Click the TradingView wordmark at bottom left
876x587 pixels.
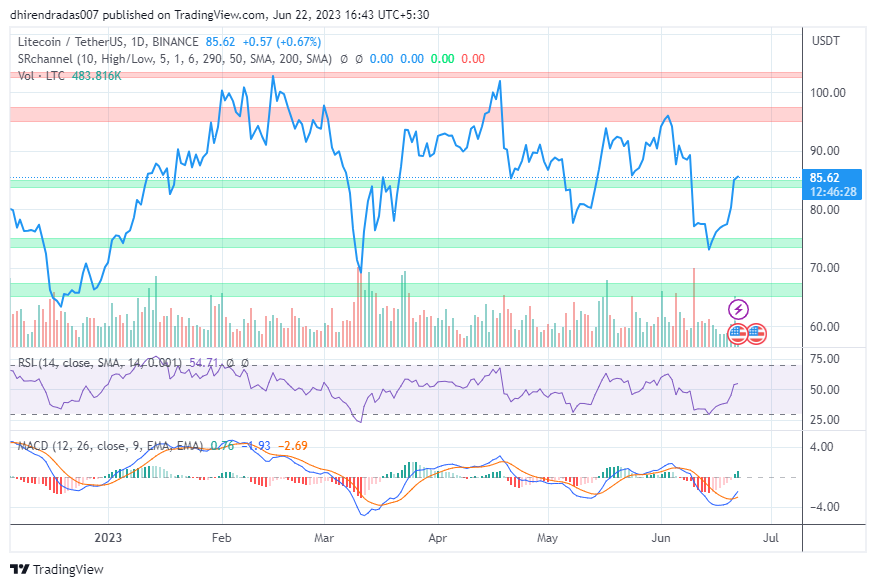[66, 569]
